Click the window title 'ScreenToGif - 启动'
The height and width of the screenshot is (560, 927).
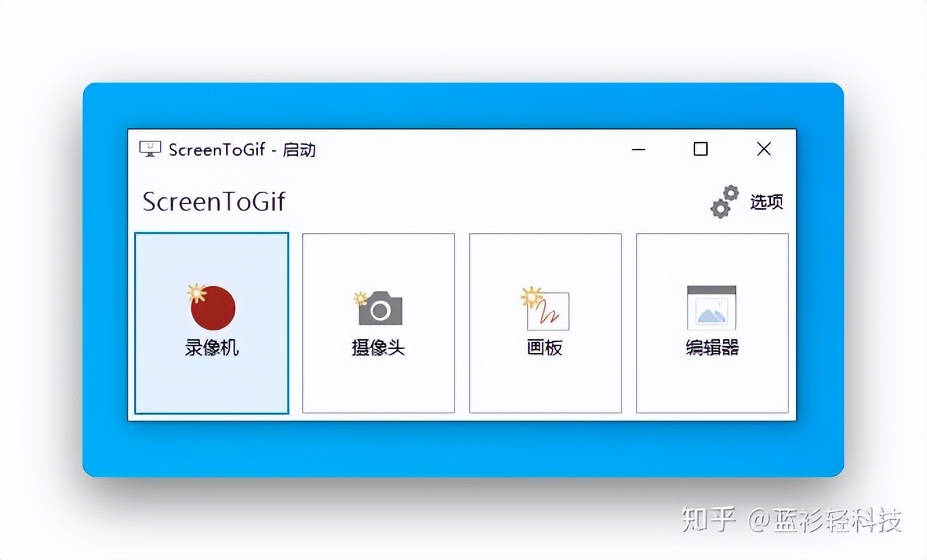pyautogui.click(x=242, y=150)
